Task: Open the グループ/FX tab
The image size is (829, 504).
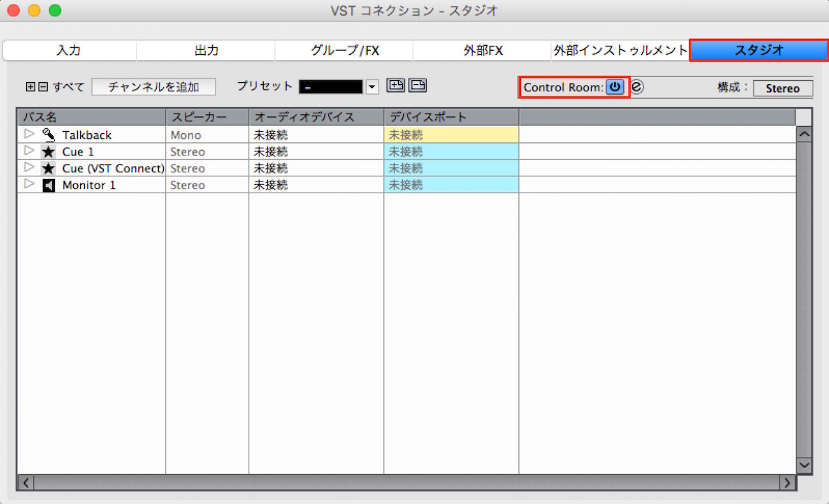Action: click(345, 50)
